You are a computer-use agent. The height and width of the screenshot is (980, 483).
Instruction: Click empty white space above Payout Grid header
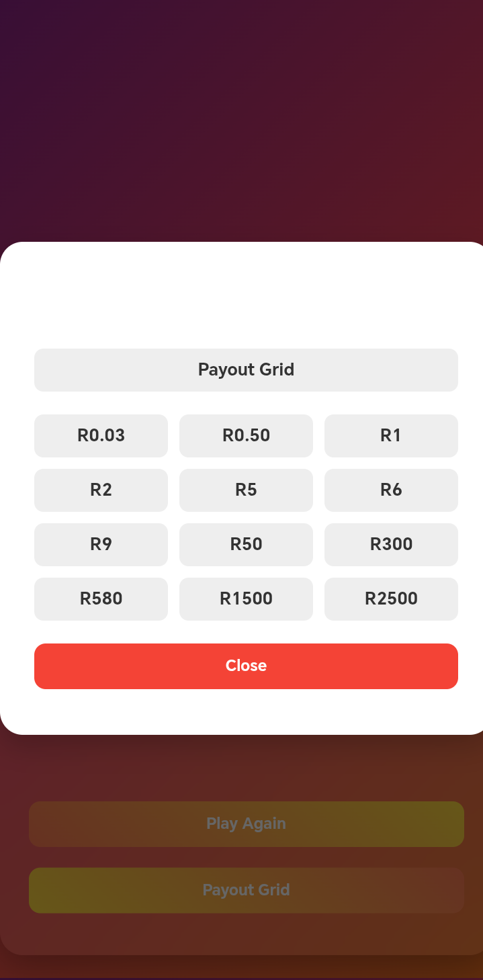(x=242, y=296)
